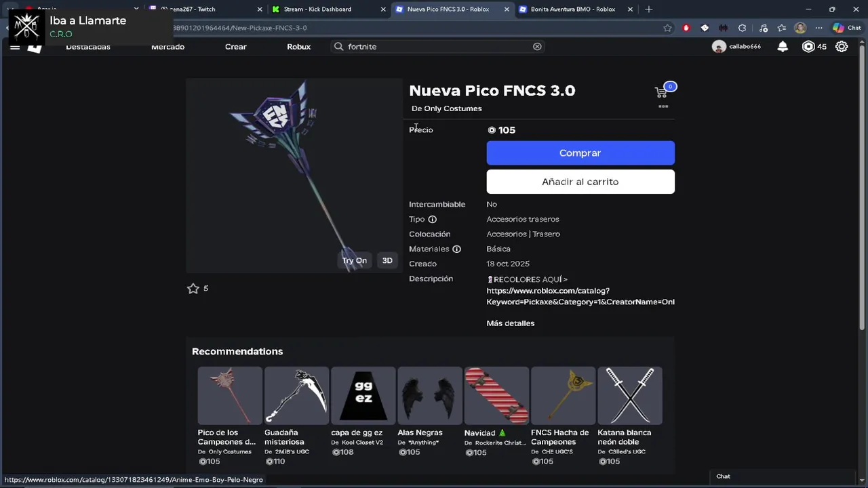Open the Mercado menu item

(x=167, y=47)
